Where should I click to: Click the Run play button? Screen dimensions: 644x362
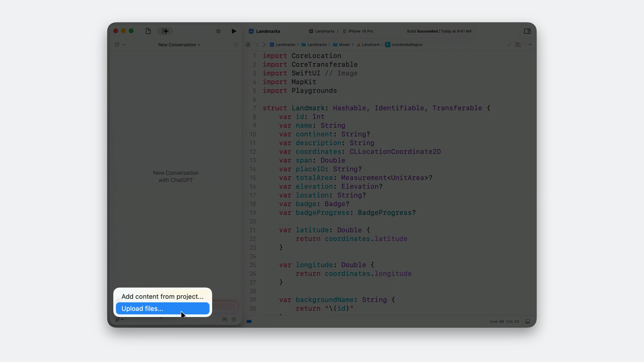[x=234, y=31]
